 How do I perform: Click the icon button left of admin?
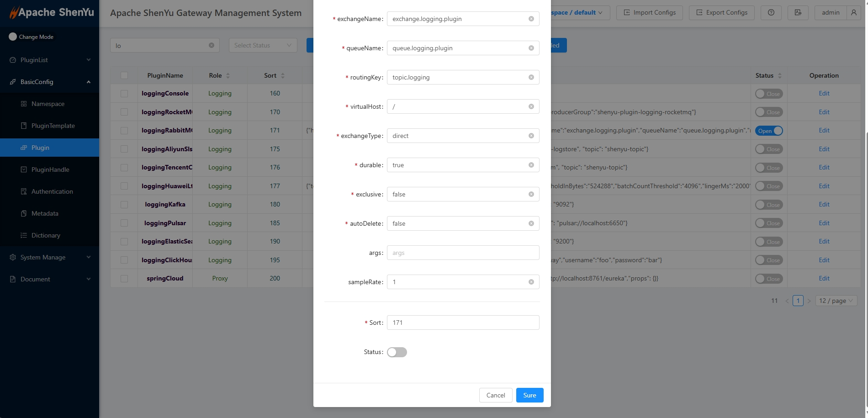click(x=798, y=13)
